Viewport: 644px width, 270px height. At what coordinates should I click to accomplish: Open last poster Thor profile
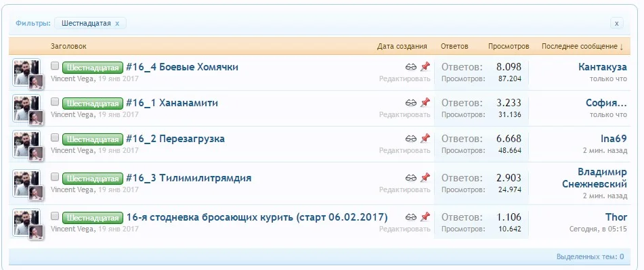tap(616, 217)
